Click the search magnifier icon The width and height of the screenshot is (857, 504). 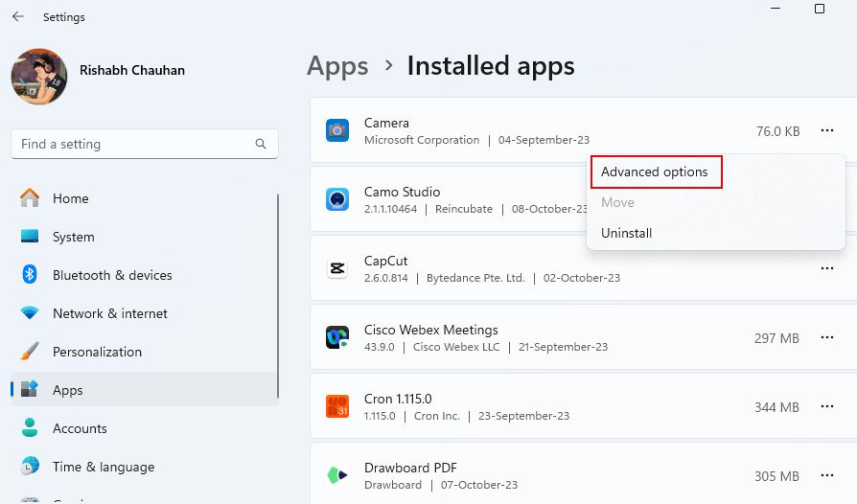tap(261, 145)
